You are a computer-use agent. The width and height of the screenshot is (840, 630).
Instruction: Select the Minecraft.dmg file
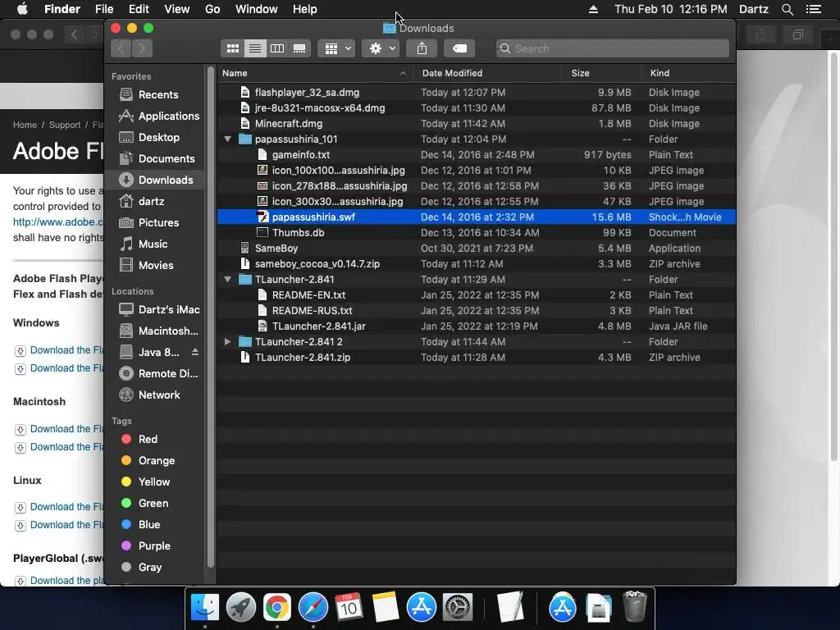pos(477,124)
